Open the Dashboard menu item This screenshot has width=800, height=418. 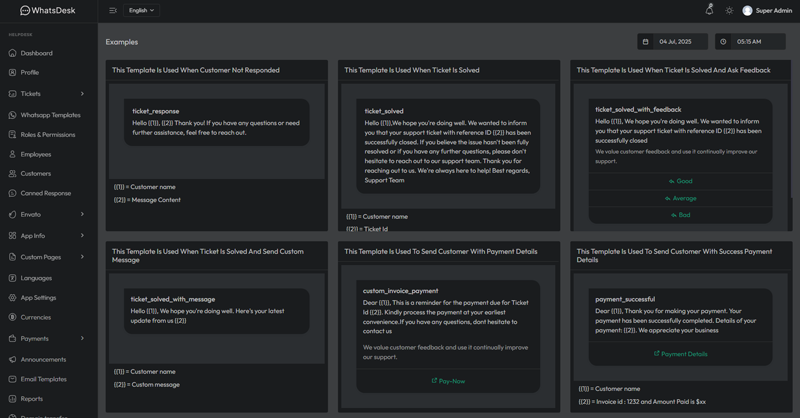click(x=36, y=53)
